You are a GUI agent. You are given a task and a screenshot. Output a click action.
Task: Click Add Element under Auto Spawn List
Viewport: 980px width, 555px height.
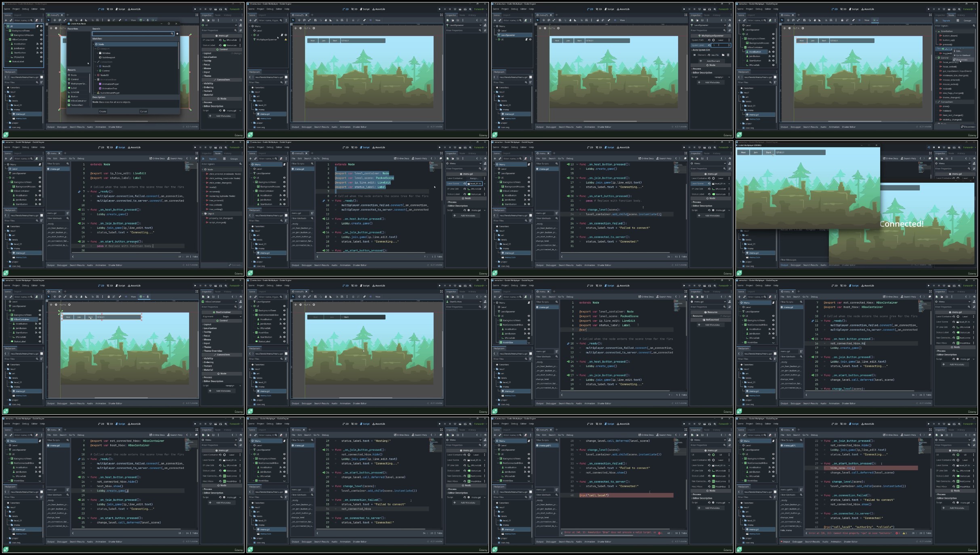[x=712, y=61]
